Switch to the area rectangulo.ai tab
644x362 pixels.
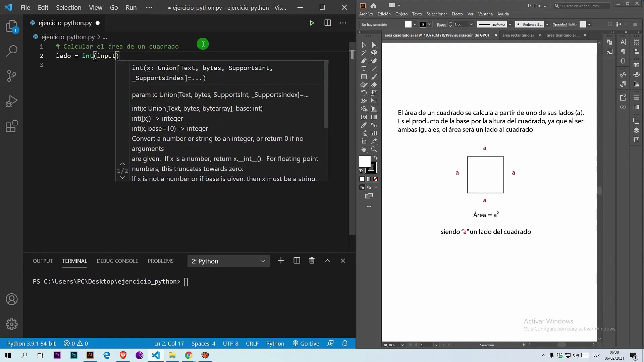(x=518, y=35)
